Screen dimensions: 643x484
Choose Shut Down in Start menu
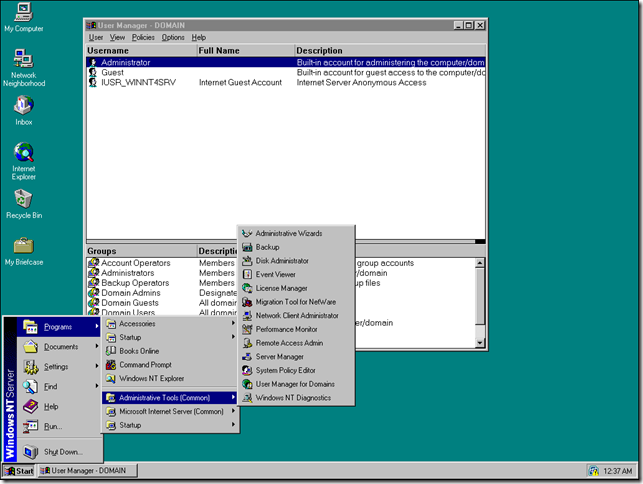[59, 452]
